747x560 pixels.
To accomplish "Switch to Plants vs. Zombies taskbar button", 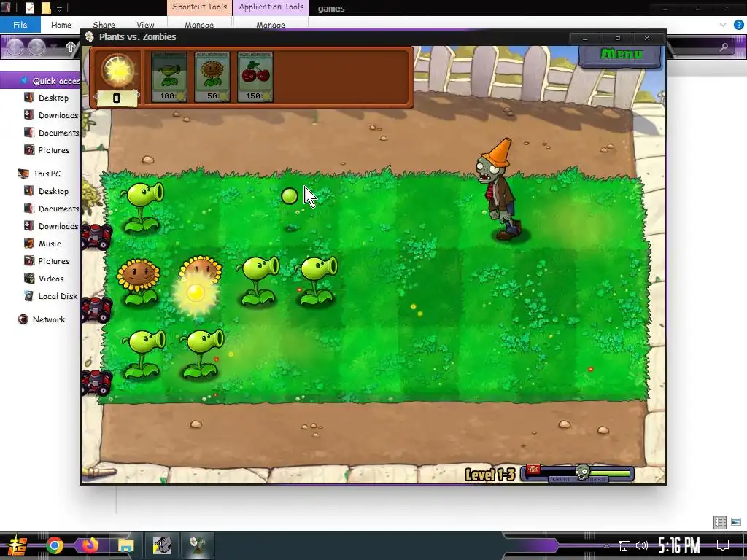I will pos(197,545).
